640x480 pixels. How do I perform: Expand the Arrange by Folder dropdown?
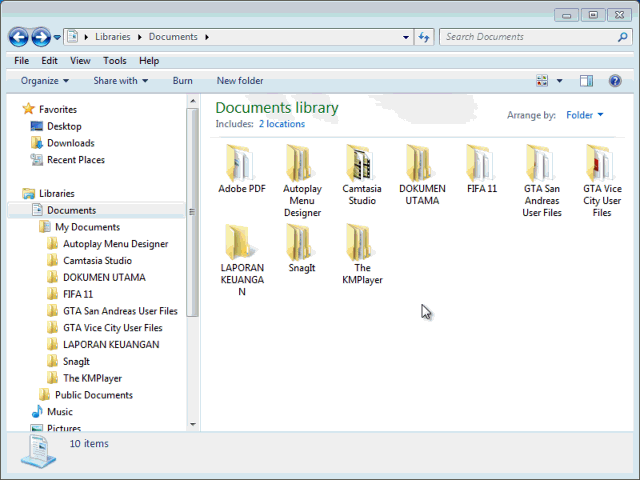pos(584,115)
